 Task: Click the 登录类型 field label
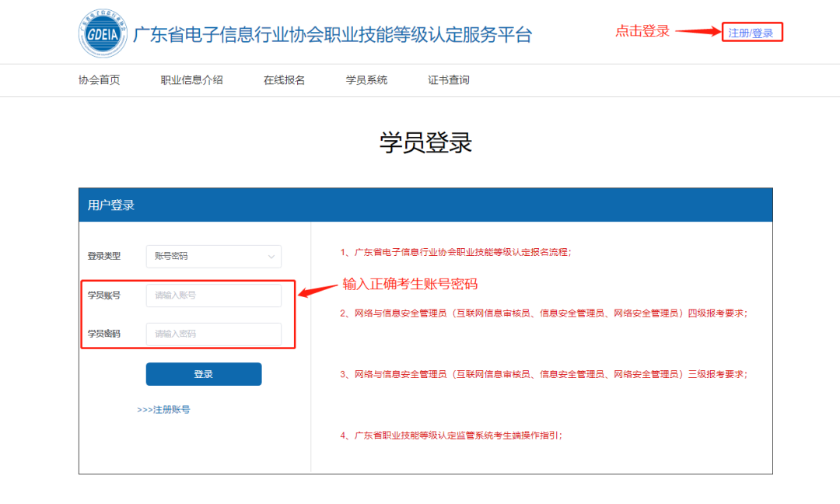coord(104,257)
